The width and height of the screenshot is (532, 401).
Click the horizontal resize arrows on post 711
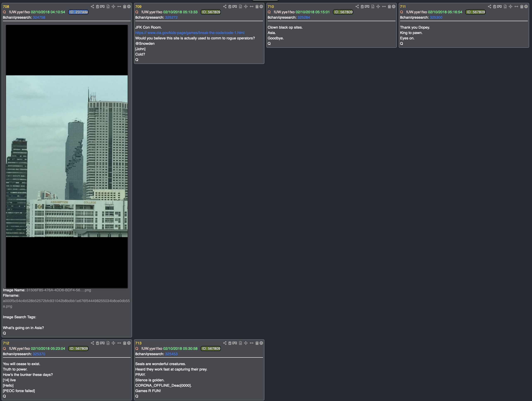[x=516, y=6]
